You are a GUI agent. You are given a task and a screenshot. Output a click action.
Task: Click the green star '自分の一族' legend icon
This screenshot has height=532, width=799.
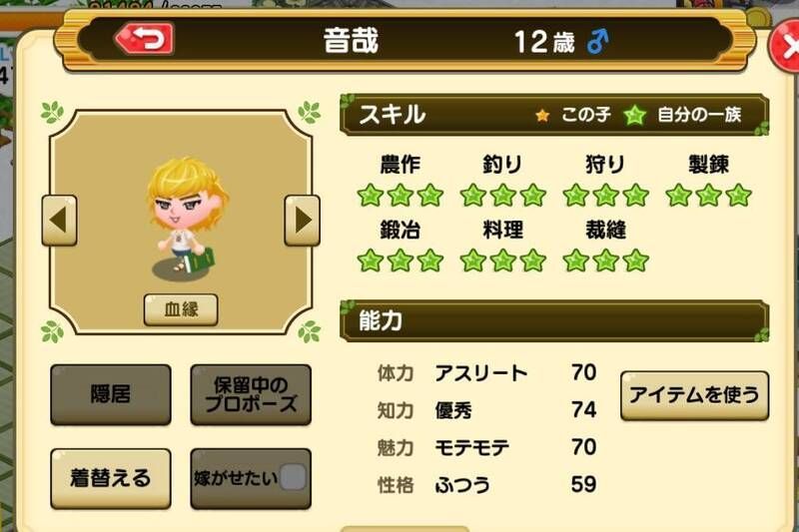(635, 116)
